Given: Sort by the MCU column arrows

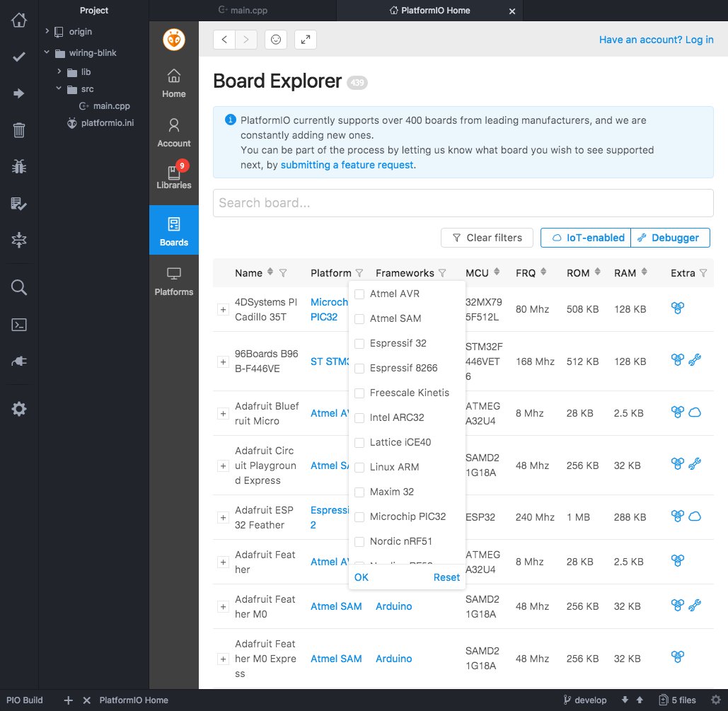Looking at the screenshot, I should tap(497, 272).
